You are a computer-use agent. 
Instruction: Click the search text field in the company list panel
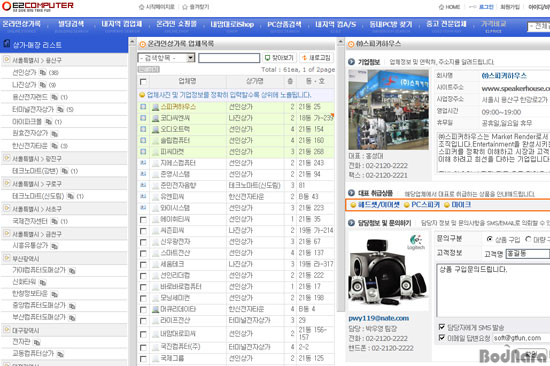click(x=229, y=58)
